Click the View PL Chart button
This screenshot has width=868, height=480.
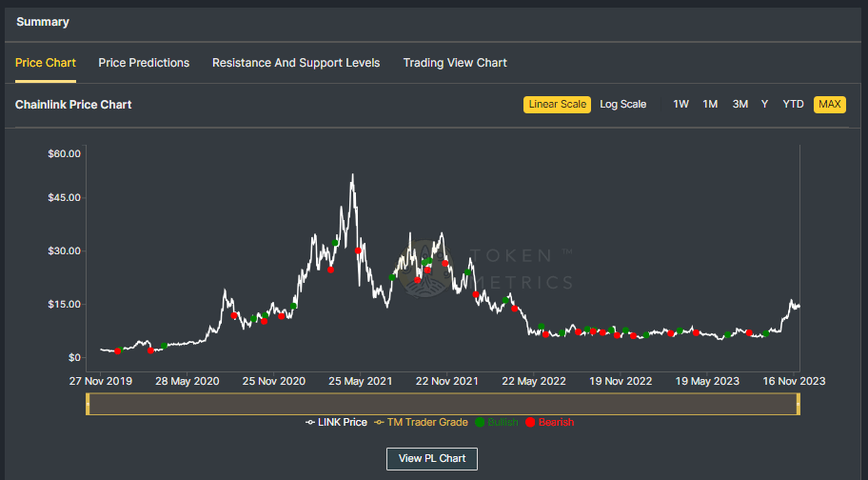point(432,458)
